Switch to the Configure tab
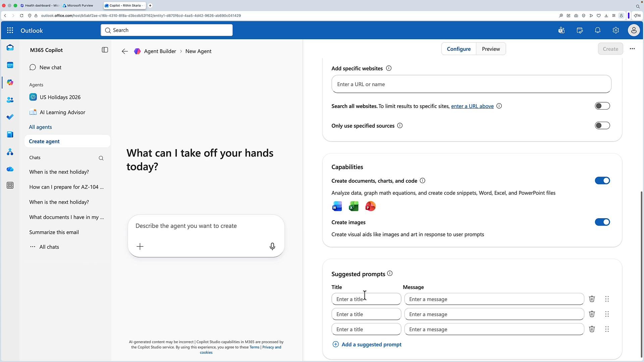The height and width of the screenshot is (362, 644). point(459,49)
